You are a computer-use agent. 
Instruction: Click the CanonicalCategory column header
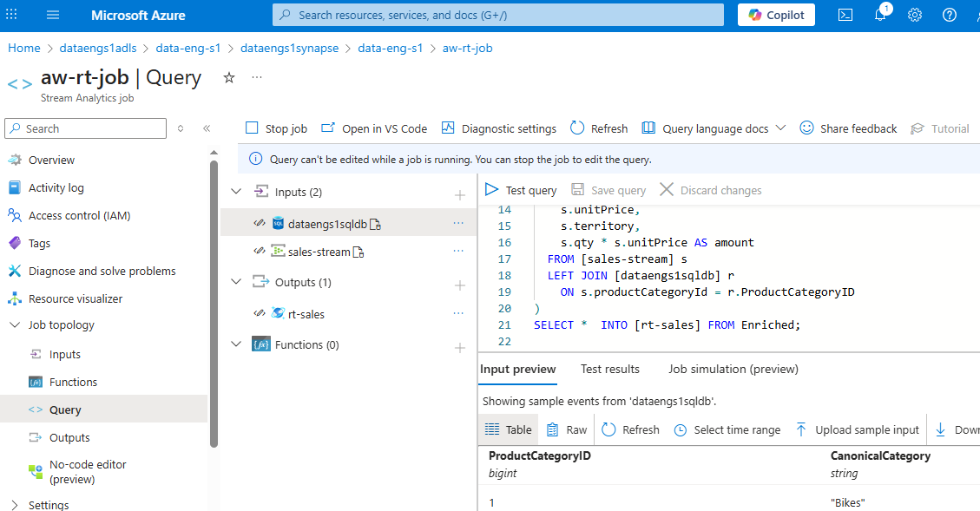point(880,456)
